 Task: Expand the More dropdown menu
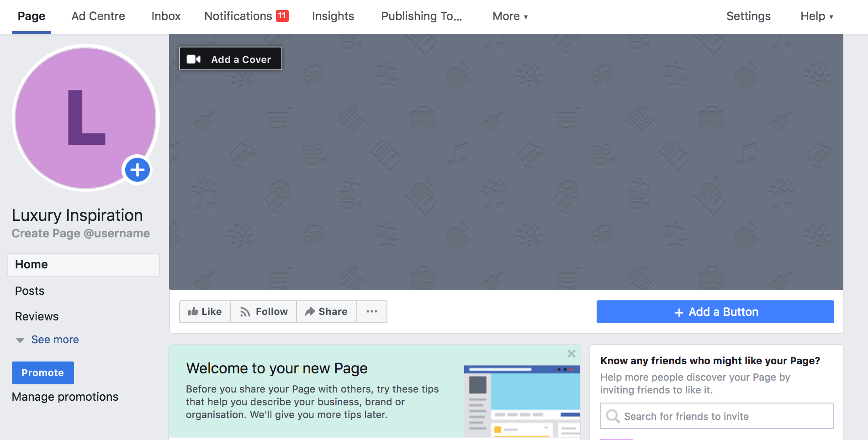[x=510, y=16]
